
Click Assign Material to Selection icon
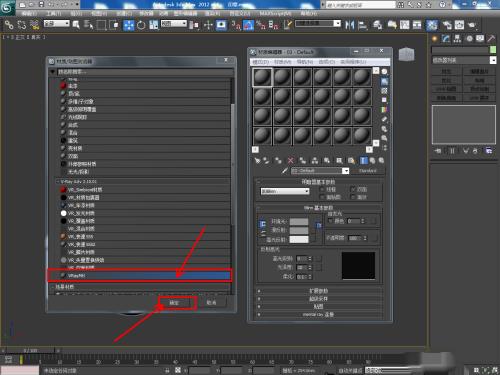point(278,161)
